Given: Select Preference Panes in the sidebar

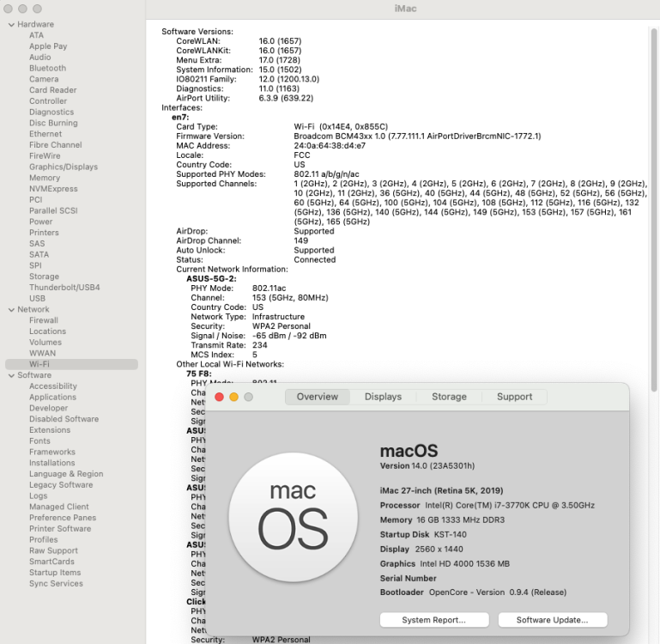Looking at the screenshot, I should (63, 517).
